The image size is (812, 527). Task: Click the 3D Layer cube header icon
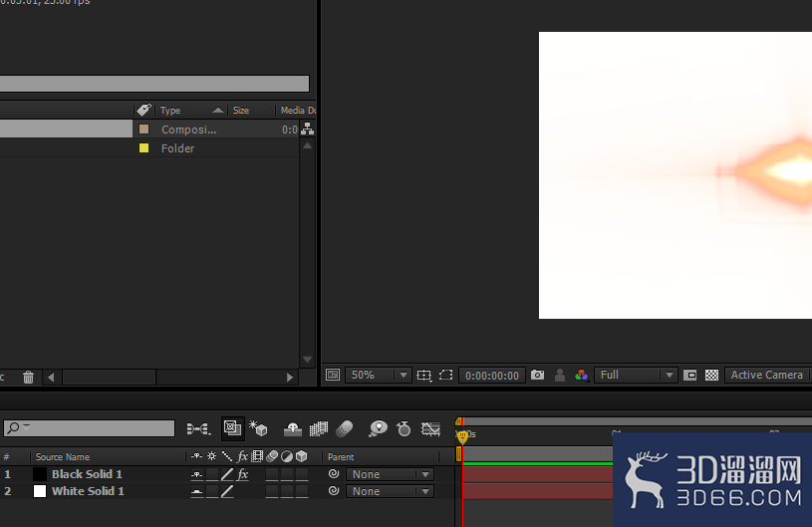click(x=302, y=456)
